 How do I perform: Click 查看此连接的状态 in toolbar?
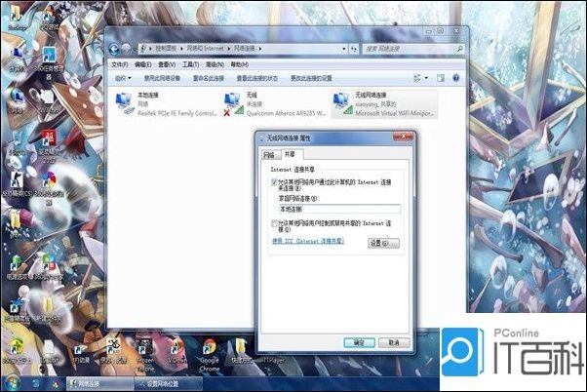257,78
